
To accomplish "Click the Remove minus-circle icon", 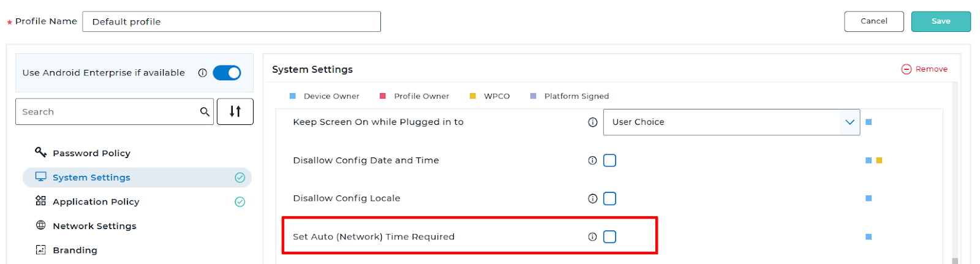I will [x=907, y=69].
